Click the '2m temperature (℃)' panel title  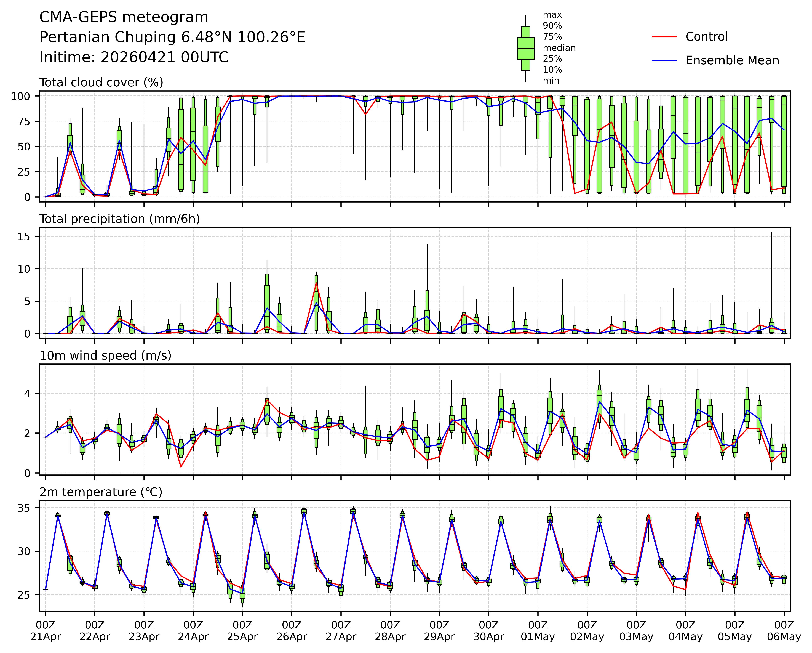(101, 492)
